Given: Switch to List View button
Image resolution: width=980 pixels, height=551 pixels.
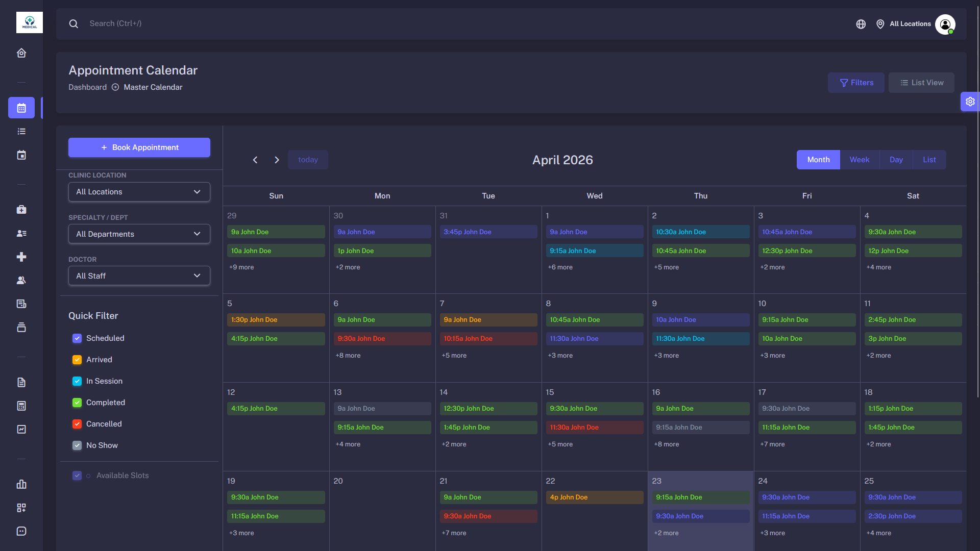Looking at the screenshot, I should 921,83.
